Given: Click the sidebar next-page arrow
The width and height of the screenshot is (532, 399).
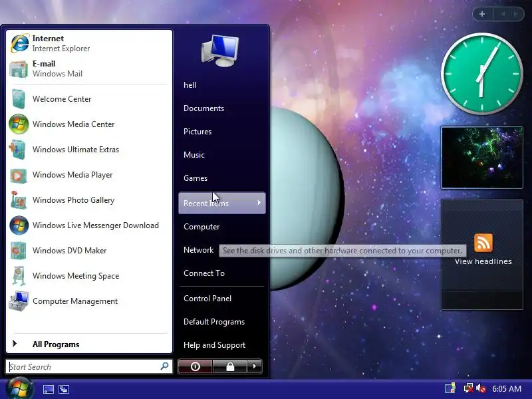Looking at the screenshot, I should (515, 14).
